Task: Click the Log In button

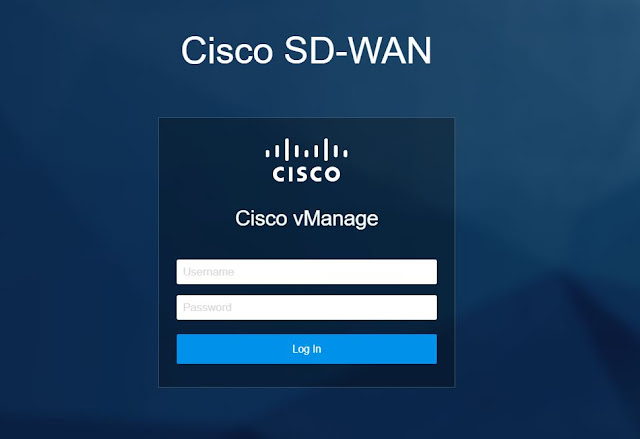Action: click(x=307, y=349)
